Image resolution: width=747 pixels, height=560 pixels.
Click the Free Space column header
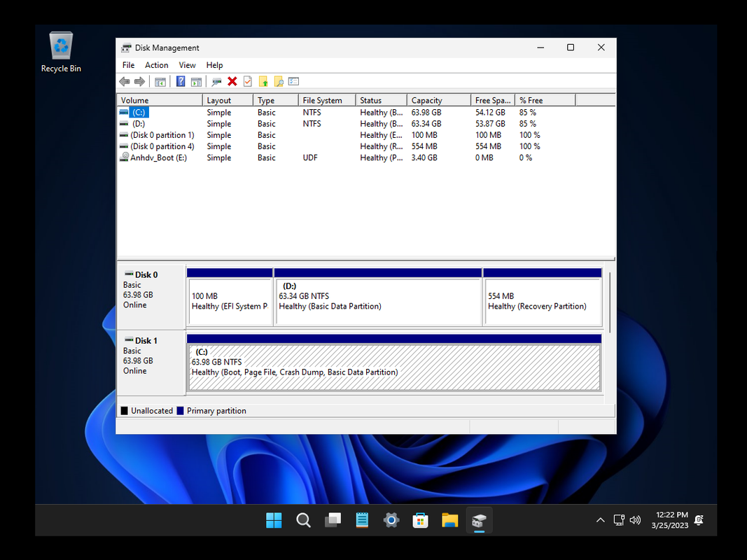click(x=493, y=101)
